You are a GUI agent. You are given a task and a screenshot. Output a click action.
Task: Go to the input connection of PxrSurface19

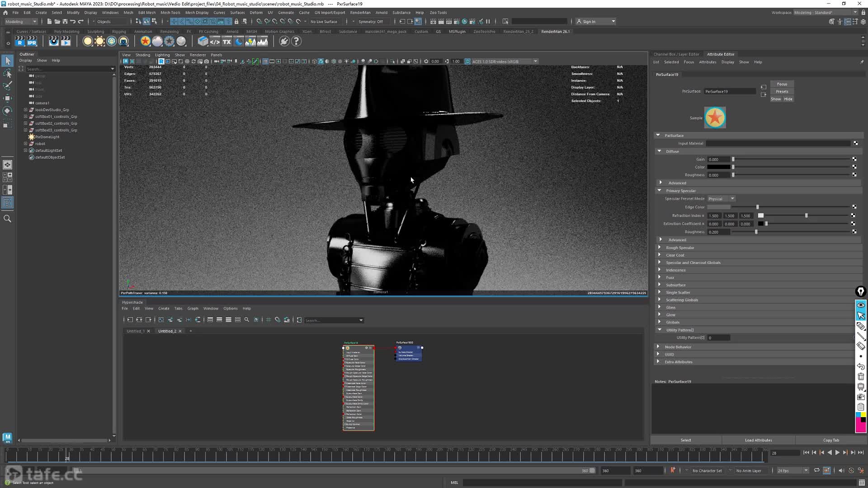pyautogui.click(x=764, y=87)
